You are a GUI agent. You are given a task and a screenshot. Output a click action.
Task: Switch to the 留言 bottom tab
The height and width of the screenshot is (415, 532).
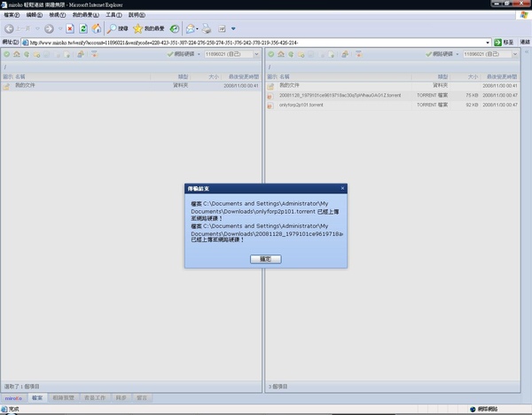[x=142, y=398]
